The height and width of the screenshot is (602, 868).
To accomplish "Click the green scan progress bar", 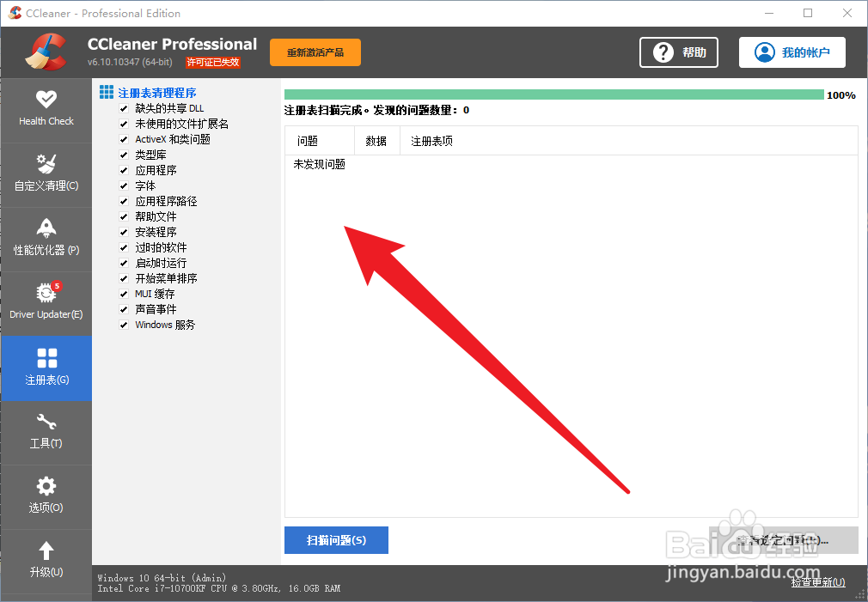I will [x=554, y=94].
